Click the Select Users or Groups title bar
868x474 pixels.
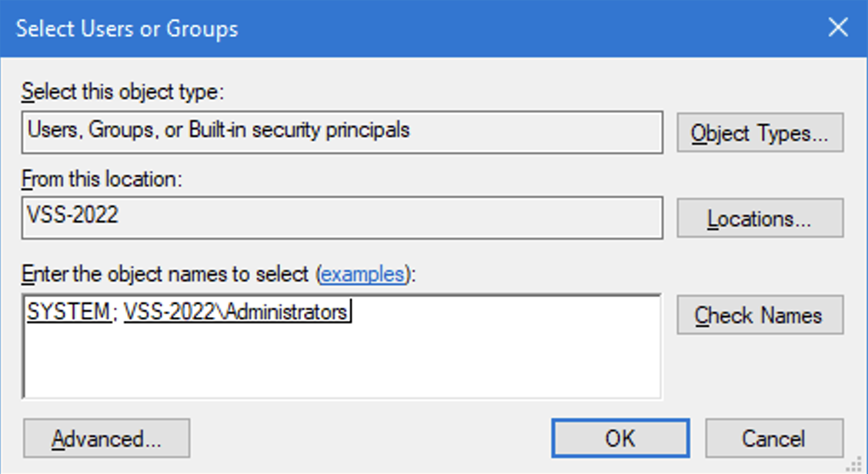coord(409,28)
